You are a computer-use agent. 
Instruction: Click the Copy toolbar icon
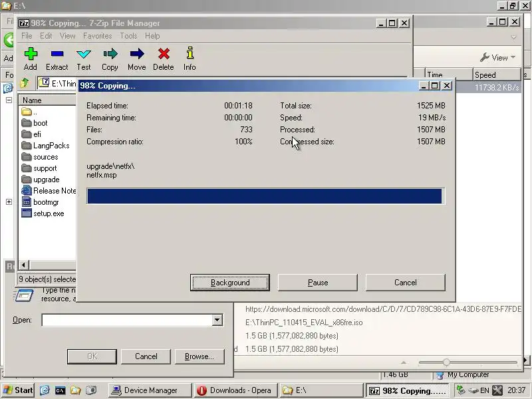click(110, 59)
